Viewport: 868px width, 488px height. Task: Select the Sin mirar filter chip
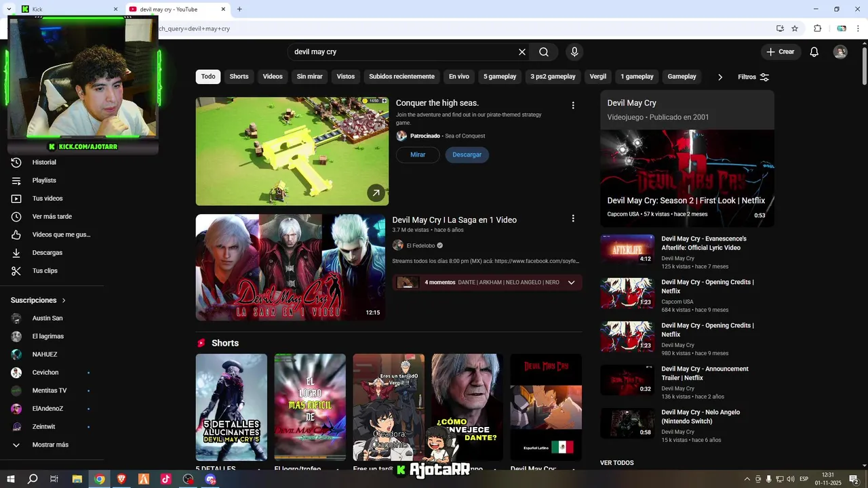tap(309, 77)
